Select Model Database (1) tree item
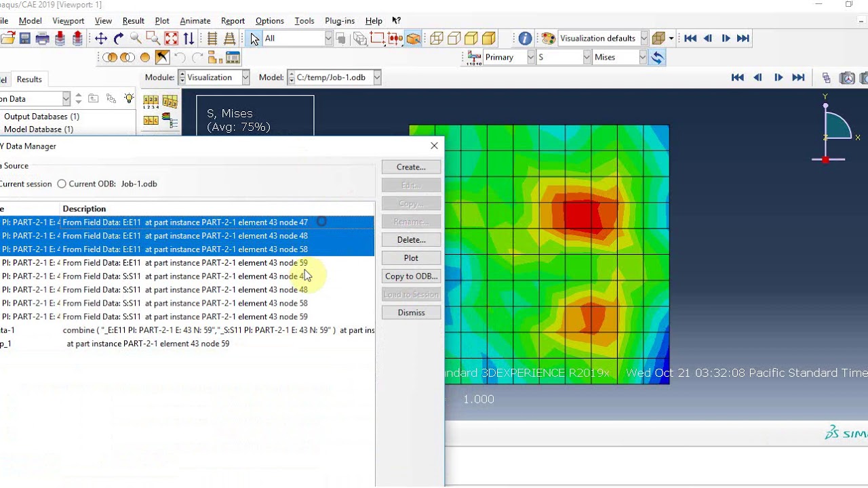Screen dimensions: 868x488 click(39, 129)
